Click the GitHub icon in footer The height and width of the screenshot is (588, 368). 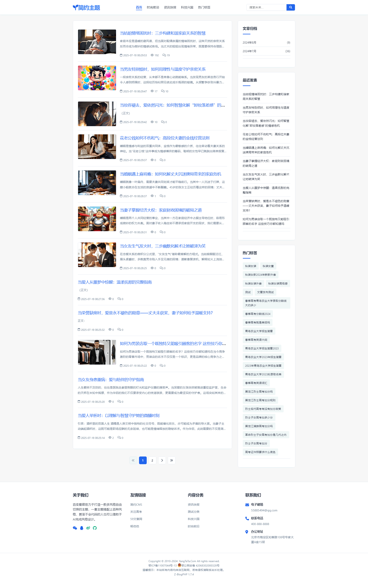click(95, 528)
